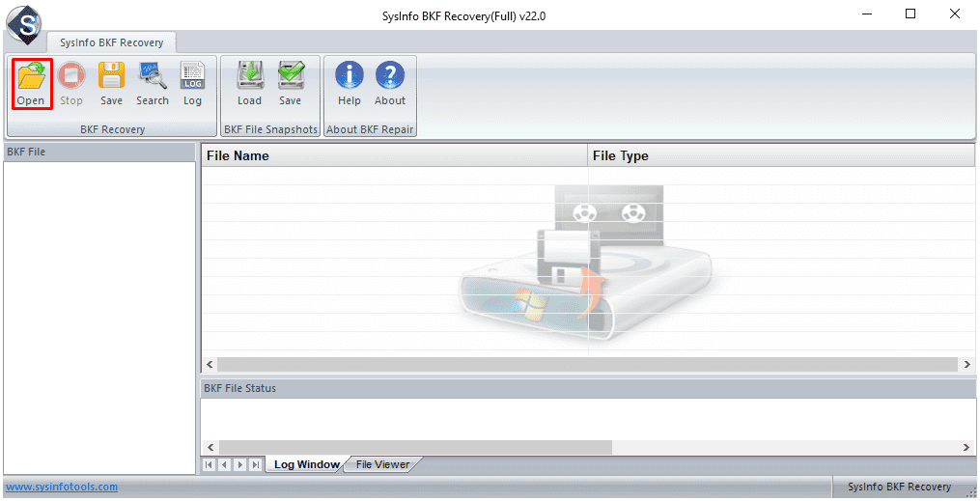The width and height of the screenshot is (980, 501).
Task: Launch the Search tool icon
Action: (x=153, y=84)
